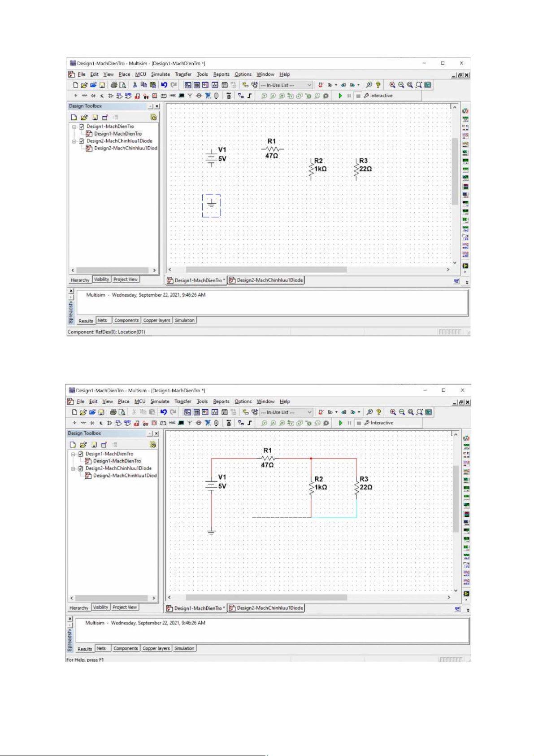Open the Simulate menu in the upper window

click(160, 74)
